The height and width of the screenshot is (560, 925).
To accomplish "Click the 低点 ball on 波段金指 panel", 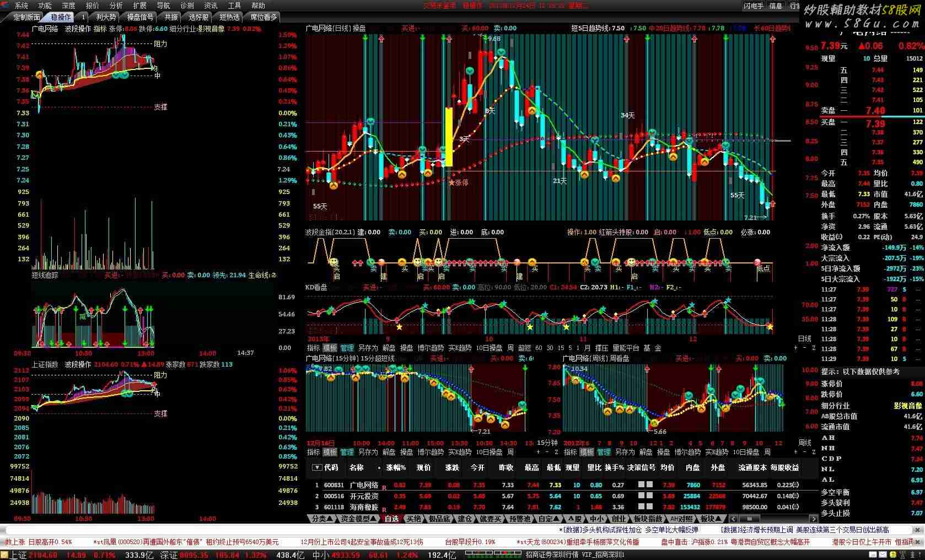I will click(757, 262).
